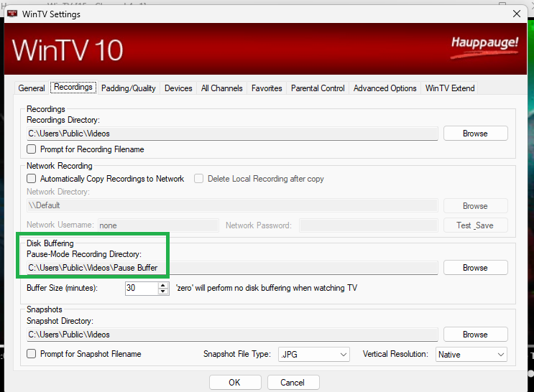Click the Network Directory field
This screenshot has height=392, width=534.
pos(232,205)
